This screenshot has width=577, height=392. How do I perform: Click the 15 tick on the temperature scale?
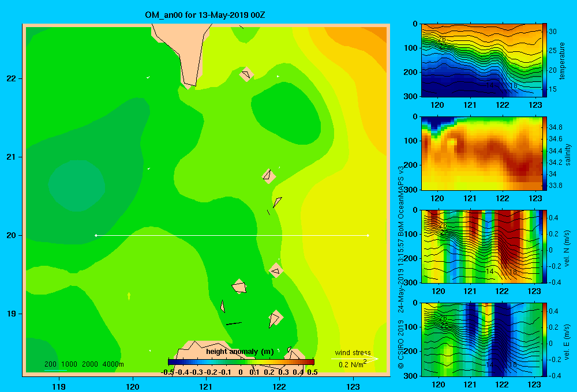point(553,89)
